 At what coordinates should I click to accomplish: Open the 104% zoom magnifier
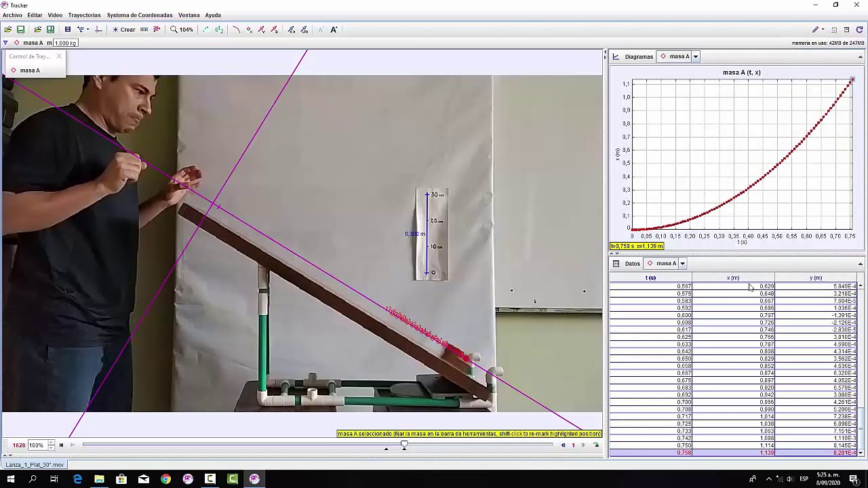pos(182,30)
